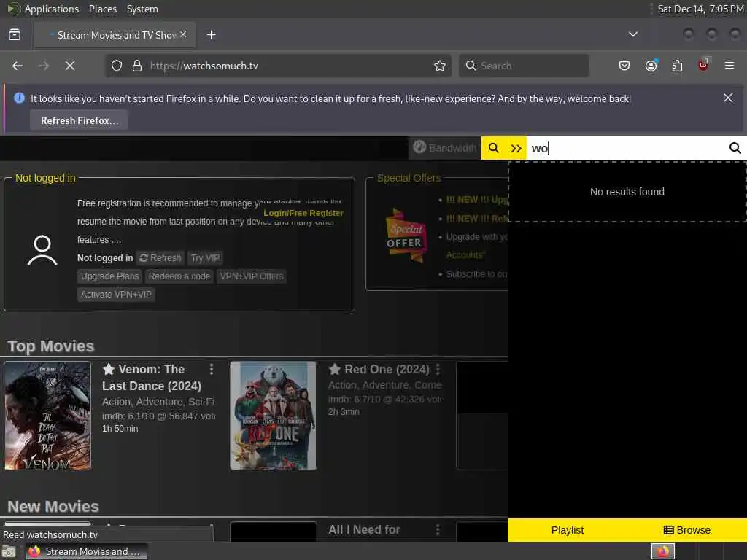Open the Places menu
The image size is (747, 560).
[x=102, y=9]
